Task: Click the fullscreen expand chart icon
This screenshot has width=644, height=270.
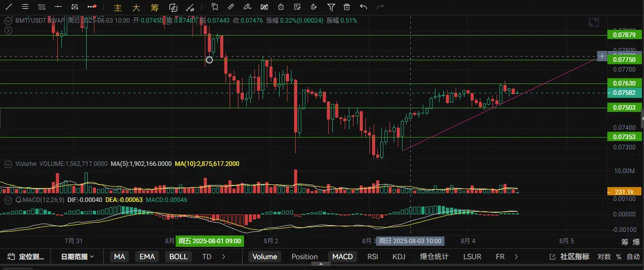Action: (594, 22)
